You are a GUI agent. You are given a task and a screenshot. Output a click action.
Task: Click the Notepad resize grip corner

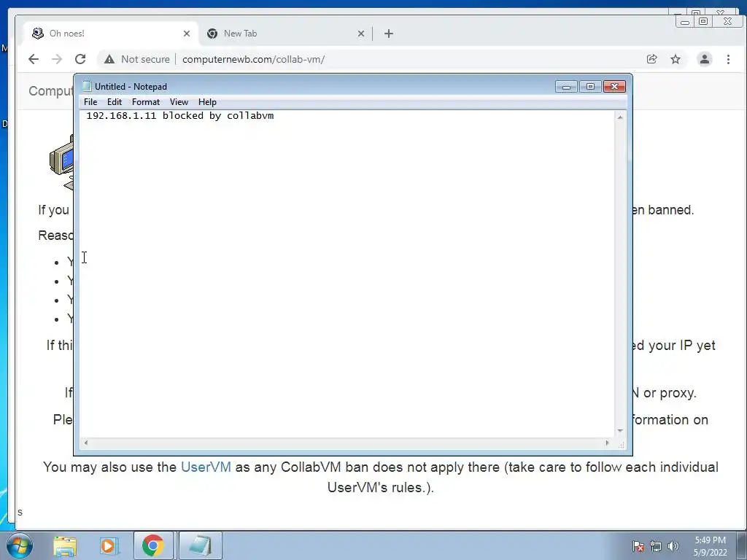pyautogui.click(x=622, y=444)
